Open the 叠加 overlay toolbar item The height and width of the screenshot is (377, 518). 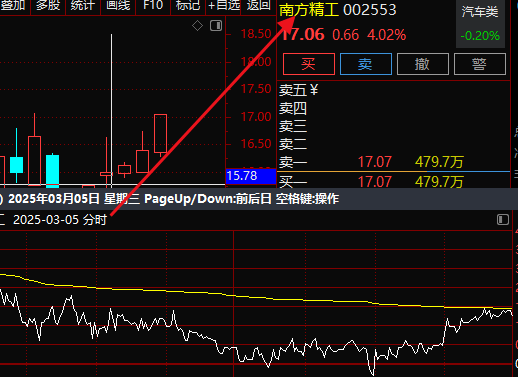coord(12,5)
